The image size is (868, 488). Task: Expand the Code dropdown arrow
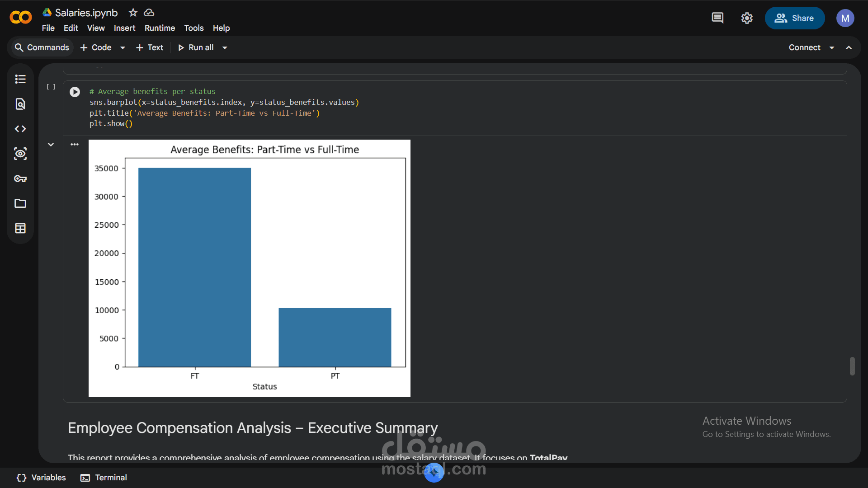tap(123, 47)
